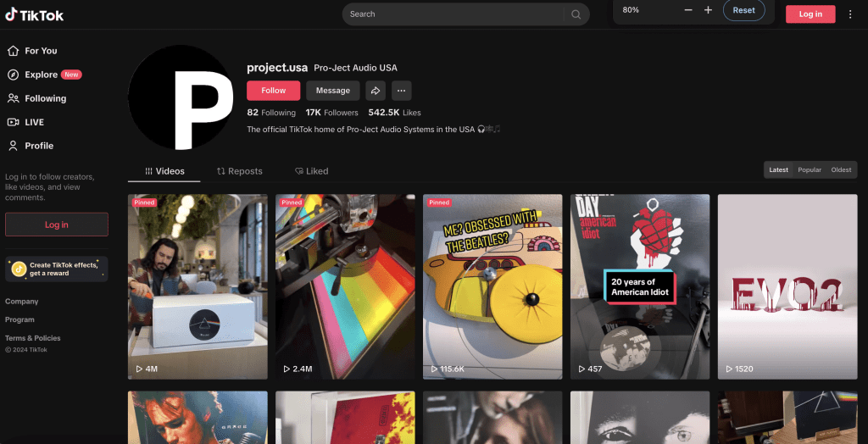Screen dimensions: 868x444
Task: Expand the Company footer section
Action: (x=22, y=302)
